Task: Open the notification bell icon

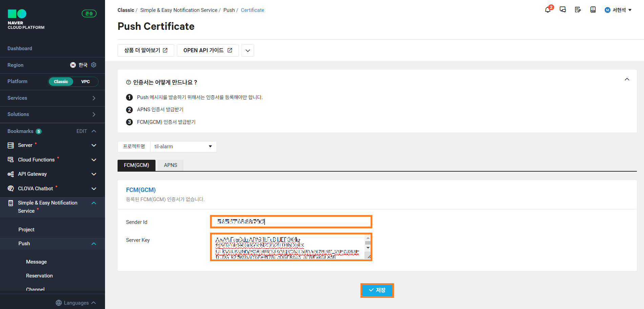Action: point(548,10)
